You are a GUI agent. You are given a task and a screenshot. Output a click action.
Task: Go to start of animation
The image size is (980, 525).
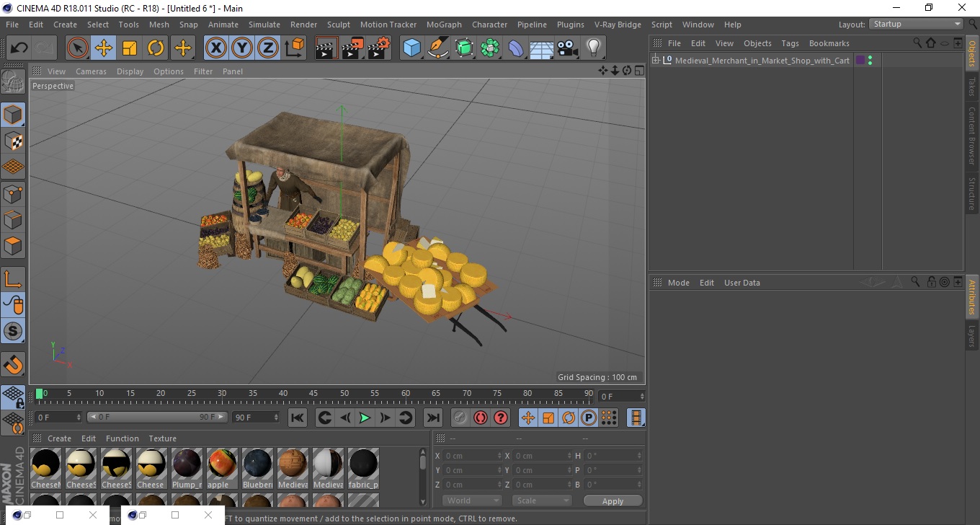[x=297, y=418]
